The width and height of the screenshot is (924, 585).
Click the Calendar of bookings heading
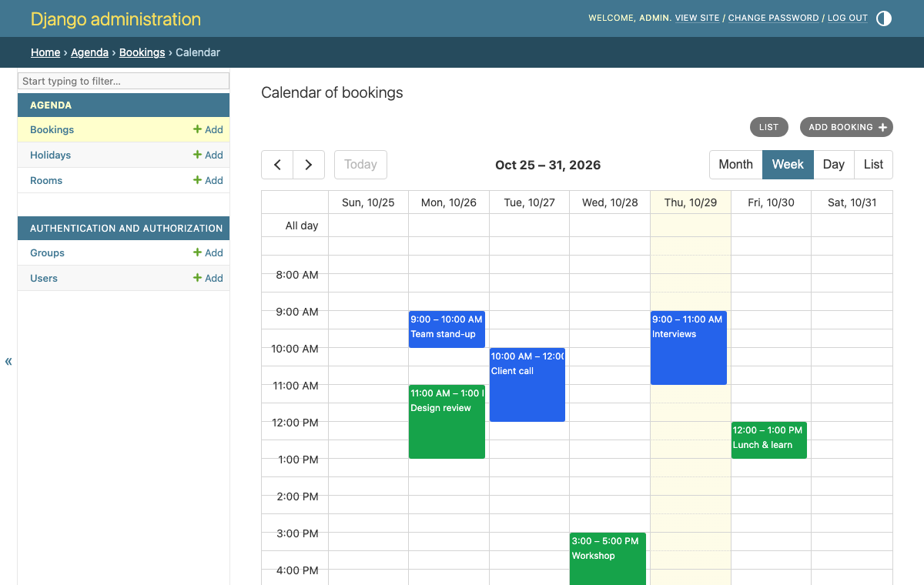[x=332, y=92]
